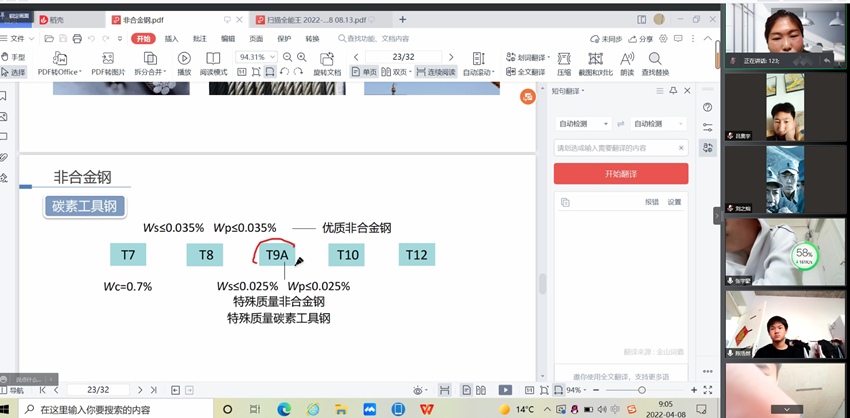Click the 旋转文档 rotate document icon

pos(327,60)
